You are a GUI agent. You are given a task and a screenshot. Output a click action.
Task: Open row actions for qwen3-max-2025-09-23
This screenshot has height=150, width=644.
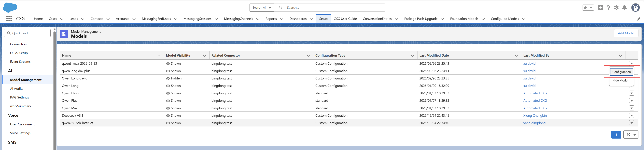tap(632, 63)
